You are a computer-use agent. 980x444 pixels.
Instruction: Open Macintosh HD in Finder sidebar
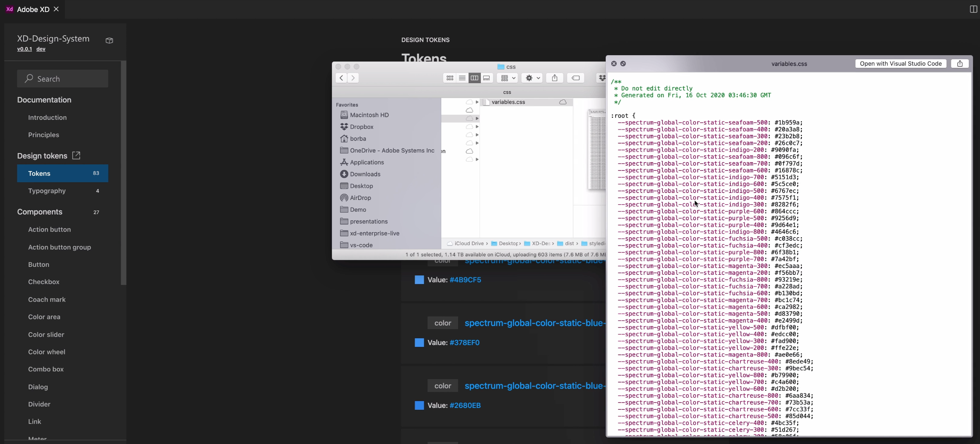click(369, 115)
